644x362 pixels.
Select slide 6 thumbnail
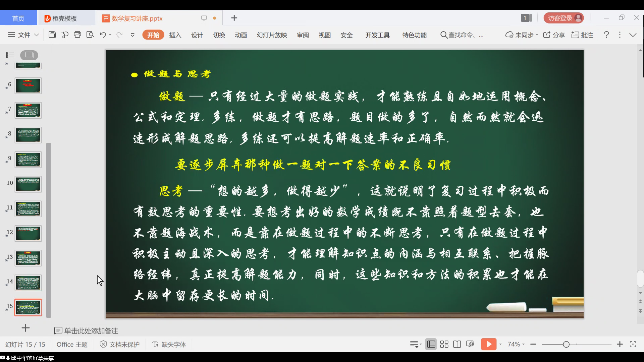click(28, 85)
